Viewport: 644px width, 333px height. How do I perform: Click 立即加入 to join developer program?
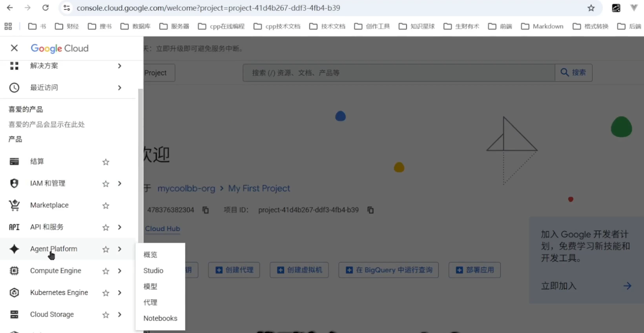click(x=558, y=286)
